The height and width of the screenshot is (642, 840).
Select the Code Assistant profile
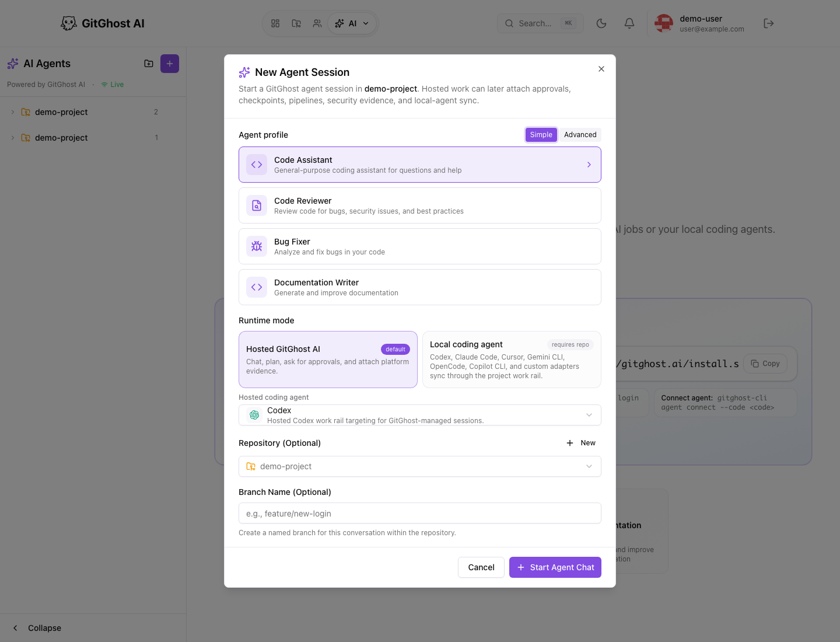[420, 165]
